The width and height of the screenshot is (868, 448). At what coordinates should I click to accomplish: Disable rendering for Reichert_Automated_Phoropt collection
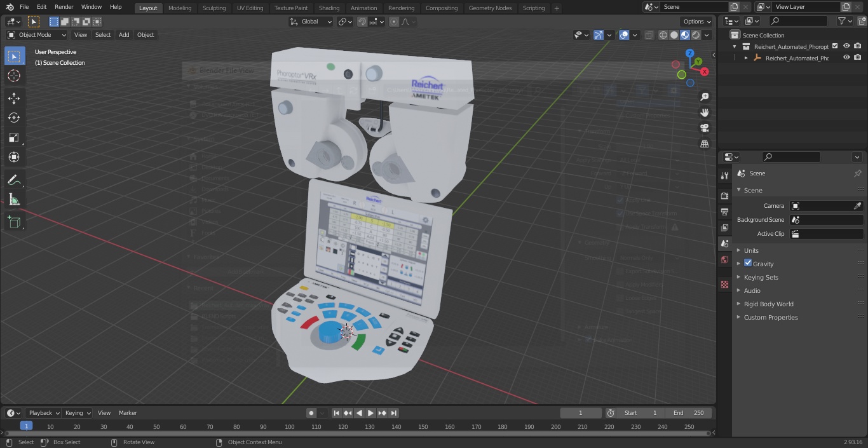click(x=858, y=46)
